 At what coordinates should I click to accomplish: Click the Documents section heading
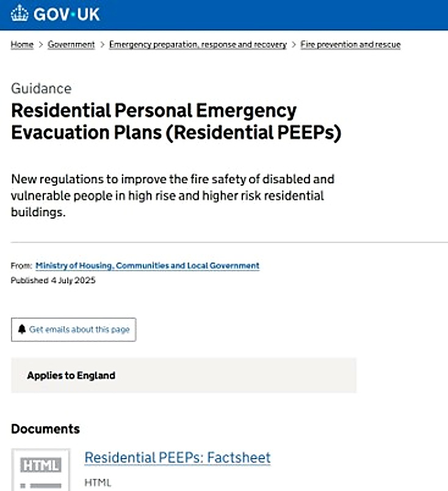pos(45,429)
